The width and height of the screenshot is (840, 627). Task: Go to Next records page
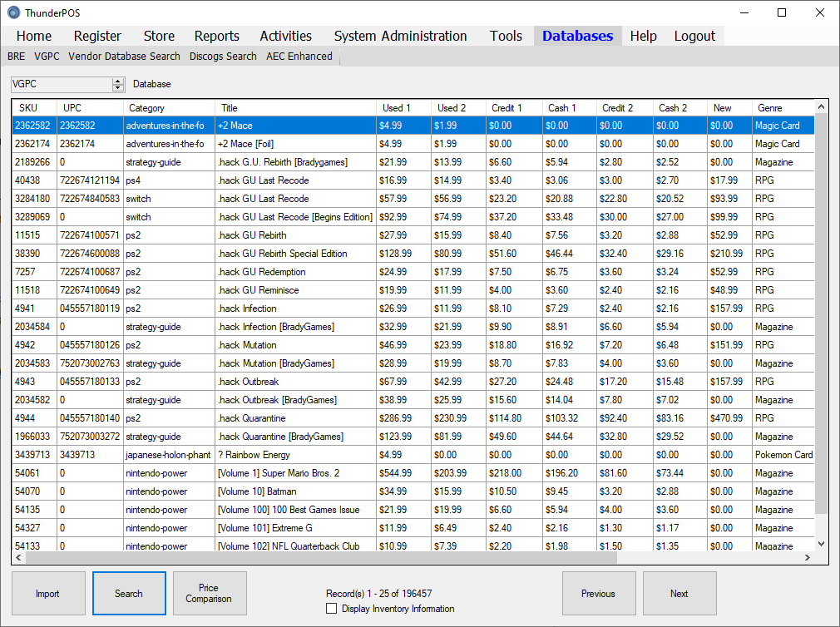point(679,593)
